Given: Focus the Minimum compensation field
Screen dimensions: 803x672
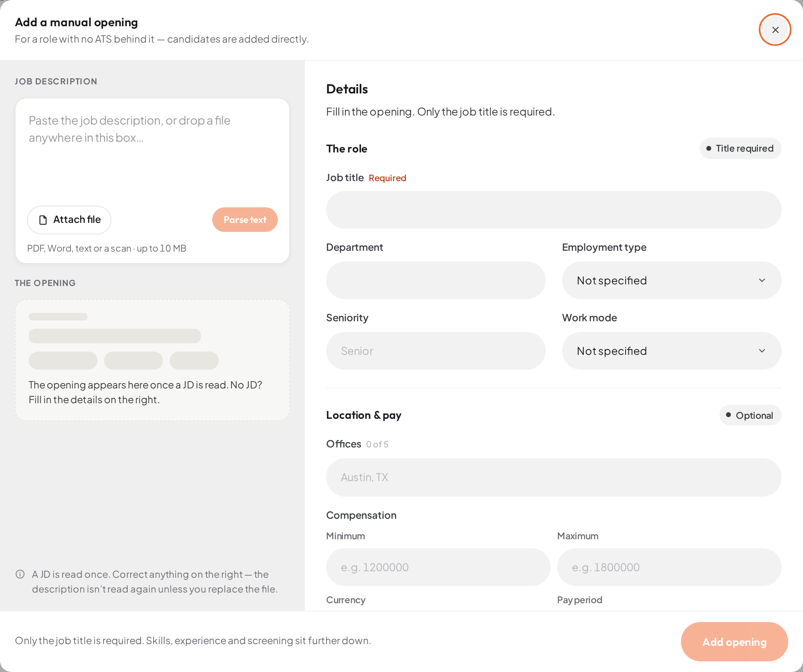Looking at the screenshot, I should (x=438, y=567).
